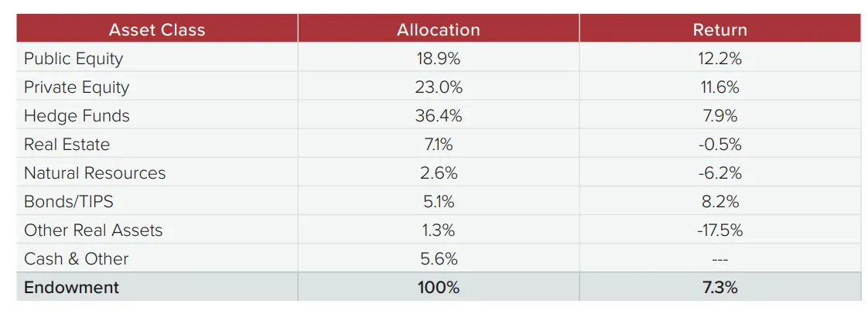Click the Return column header

(719, 29)
